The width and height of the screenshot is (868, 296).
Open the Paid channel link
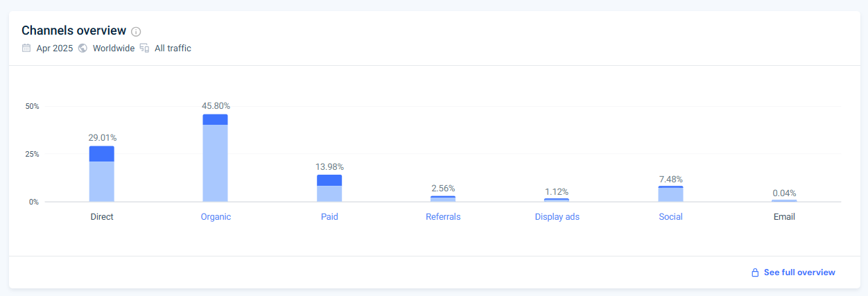point(329,216)
